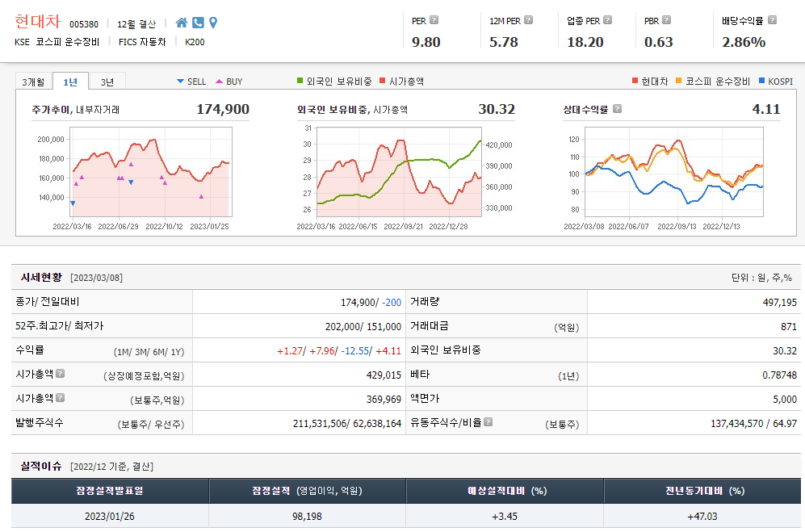
Task: Open the 배당수익률 help icon
Action: pos(772,20)
